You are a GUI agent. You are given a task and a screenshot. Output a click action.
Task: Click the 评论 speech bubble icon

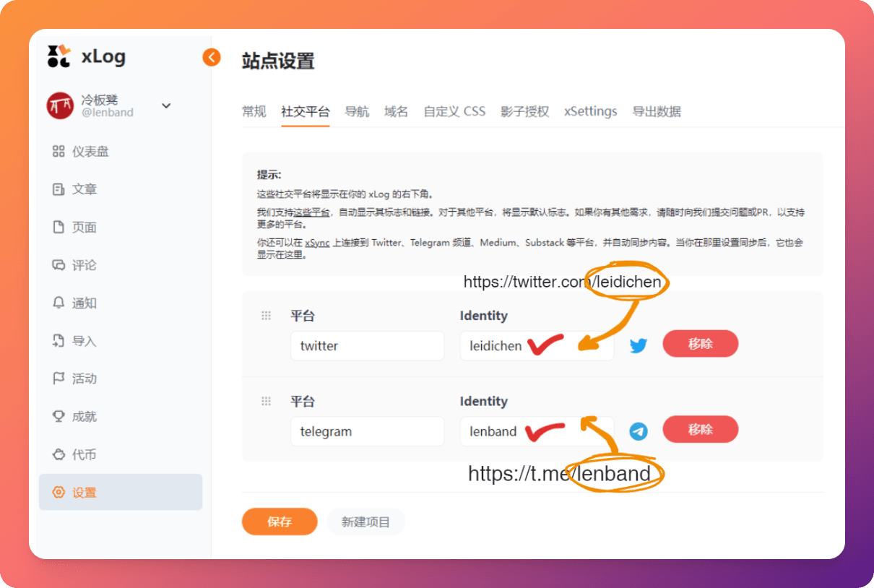(x=59, y=265)
